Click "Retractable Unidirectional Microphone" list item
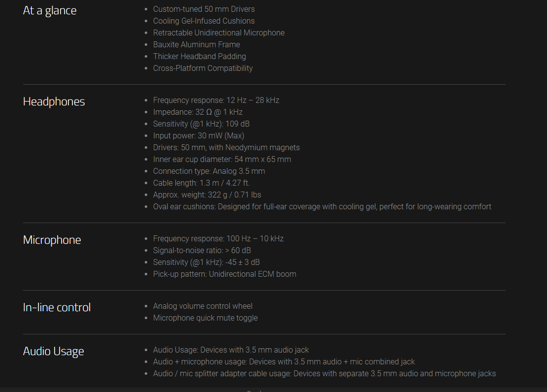The width and height of the screenshot is (547, 392). point(219,33)
